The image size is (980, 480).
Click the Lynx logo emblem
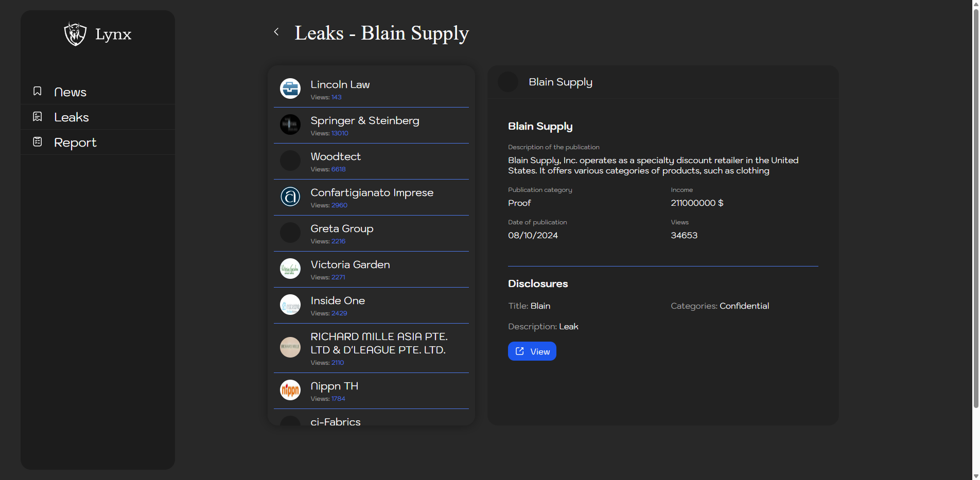[75, 34]
